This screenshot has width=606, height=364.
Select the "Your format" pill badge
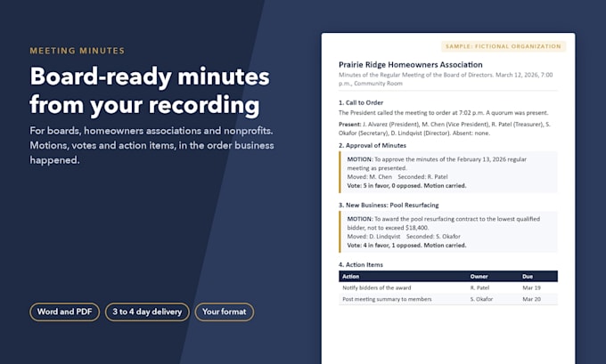pos(225,311)
